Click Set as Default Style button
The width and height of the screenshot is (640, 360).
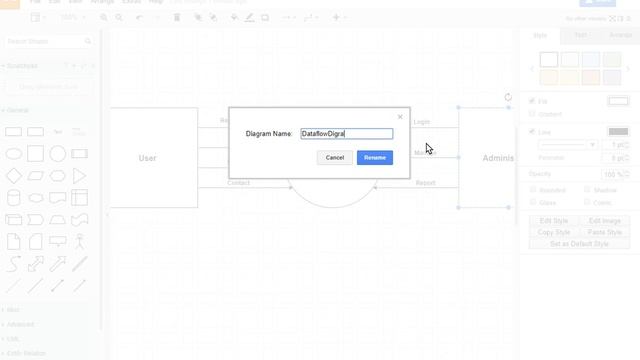pyautogui.click(x=579, y=244)
